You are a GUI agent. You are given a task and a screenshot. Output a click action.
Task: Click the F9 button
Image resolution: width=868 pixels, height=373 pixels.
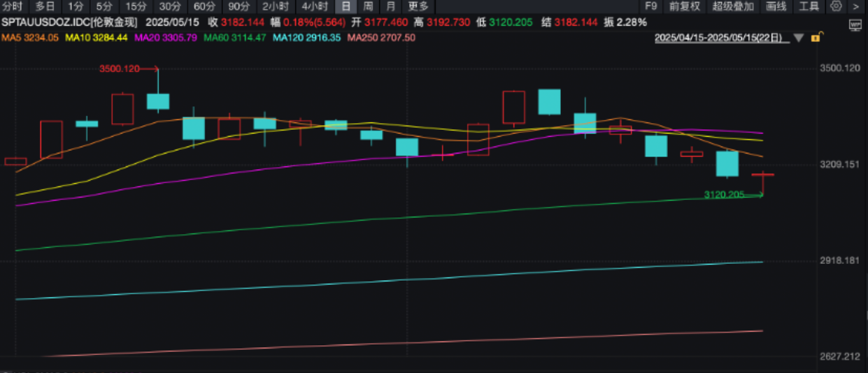[650, 6]
